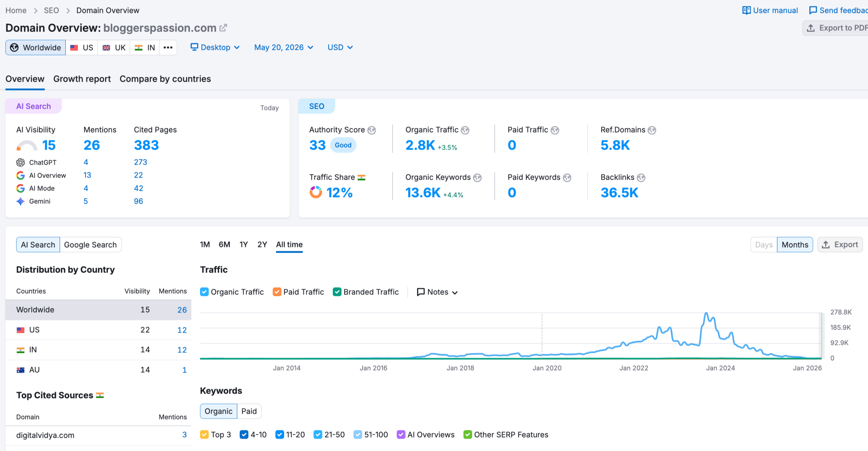Switch to Compare by countries tab

[165, 79]
